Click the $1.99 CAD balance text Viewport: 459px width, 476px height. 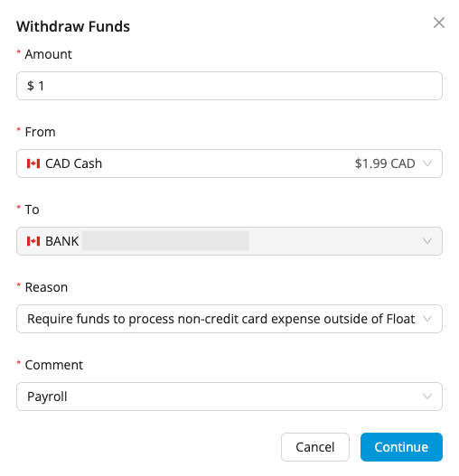pos(385,163)
